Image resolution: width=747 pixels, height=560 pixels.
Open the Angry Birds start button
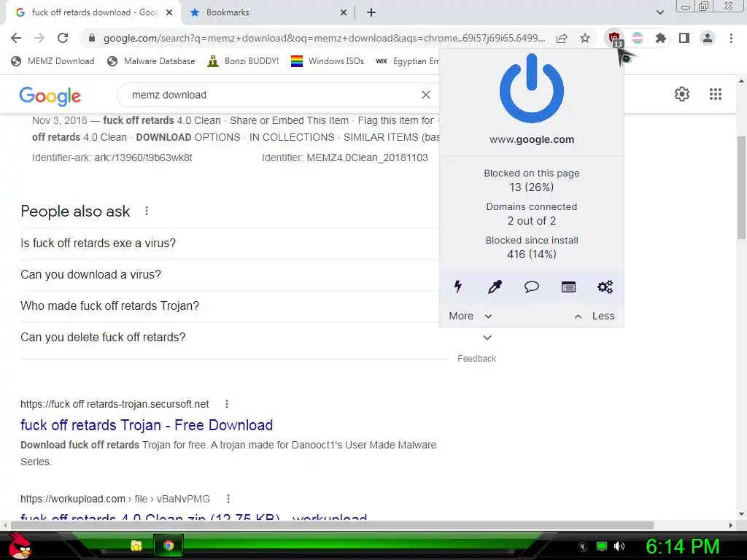tap(20, 545)
